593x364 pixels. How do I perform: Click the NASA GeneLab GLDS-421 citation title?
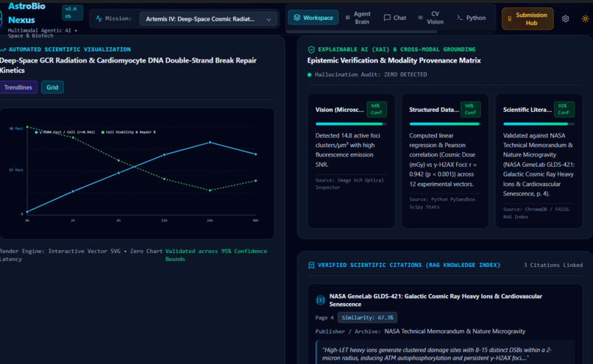pos(436,300)
